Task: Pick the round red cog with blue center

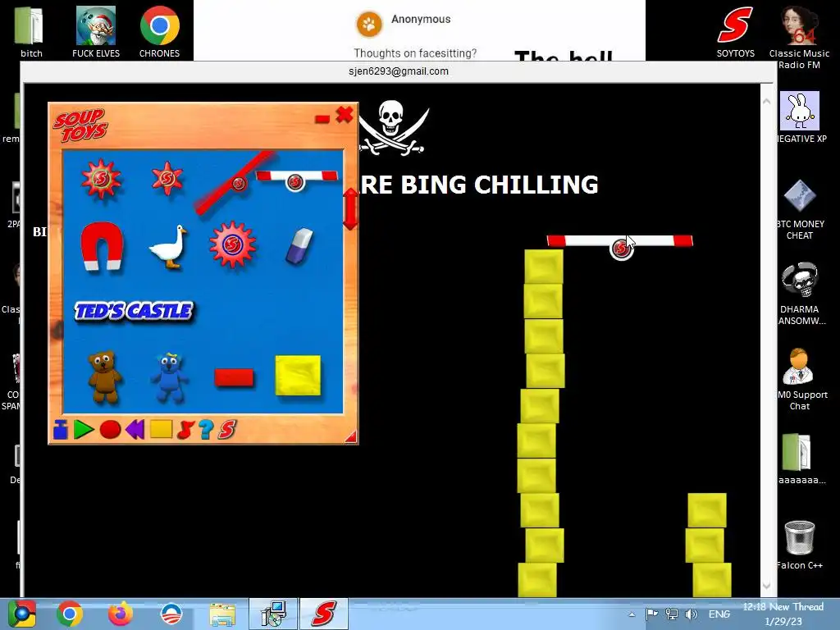Action: 232,244
